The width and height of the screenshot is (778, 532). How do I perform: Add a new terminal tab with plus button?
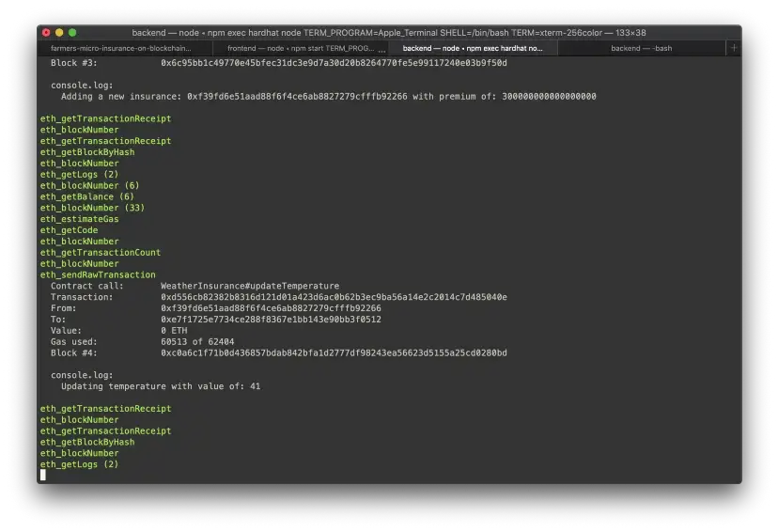pyautogui.click(x=734, y=48)
